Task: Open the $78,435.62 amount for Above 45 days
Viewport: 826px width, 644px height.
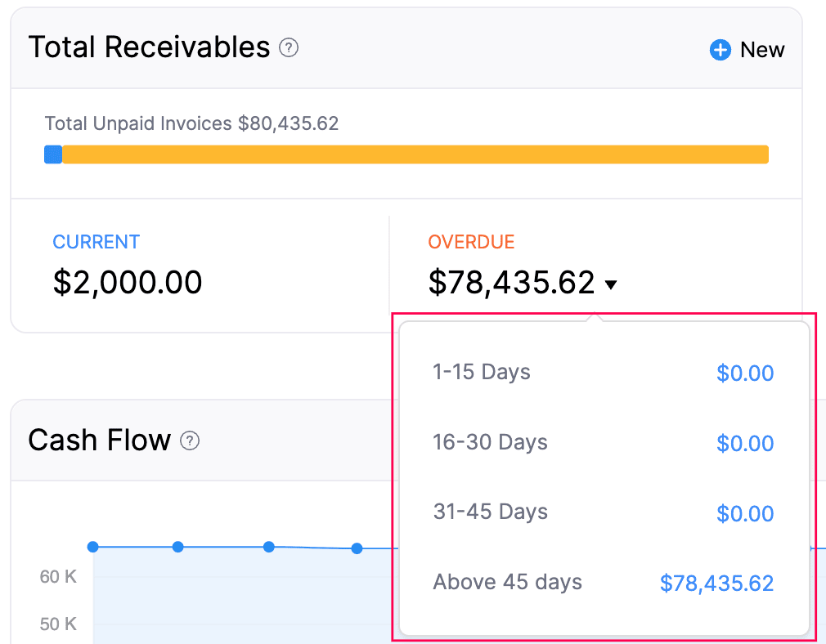Action: (716, 583)
